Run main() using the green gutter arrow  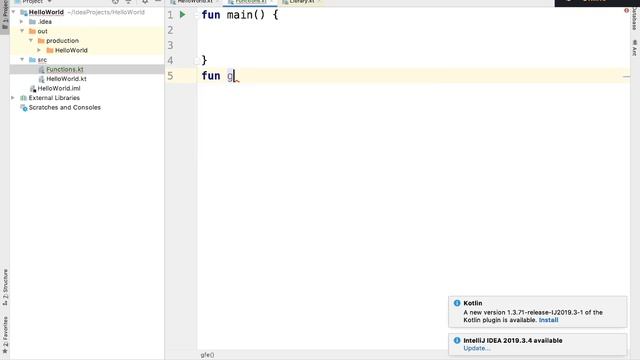pyautogui.click(x=182, y=15)
